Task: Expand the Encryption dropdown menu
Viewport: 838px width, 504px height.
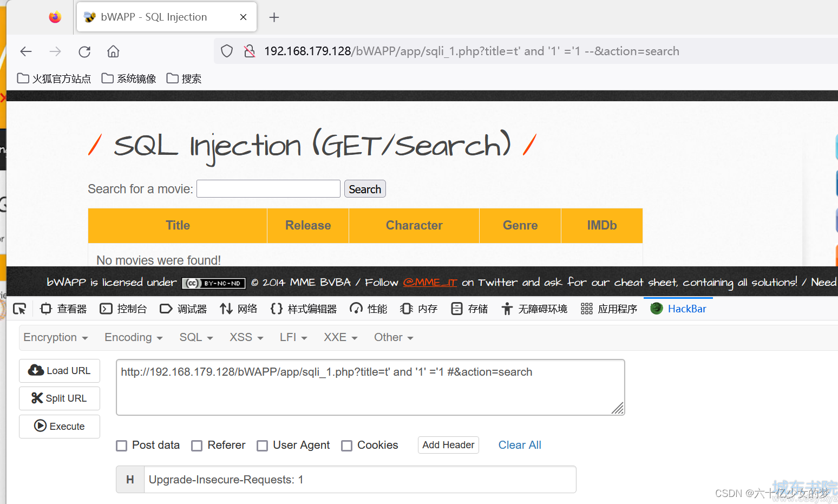Action: 55,337
